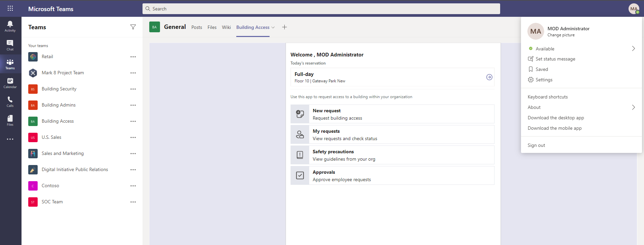
Task: Select Set status message menu item
Action: [581, 59]
